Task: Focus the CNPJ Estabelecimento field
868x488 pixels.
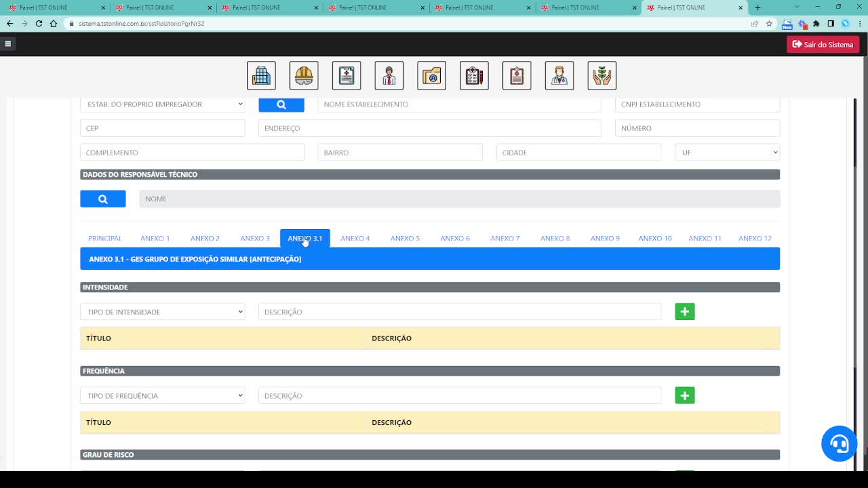Action: [x=697, y=104]
